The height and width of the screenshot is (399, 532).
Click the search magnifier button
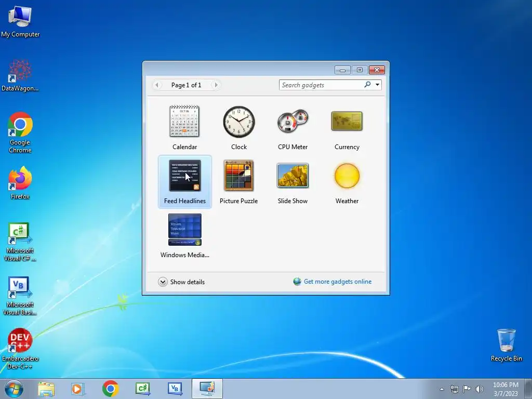point(367,85)
